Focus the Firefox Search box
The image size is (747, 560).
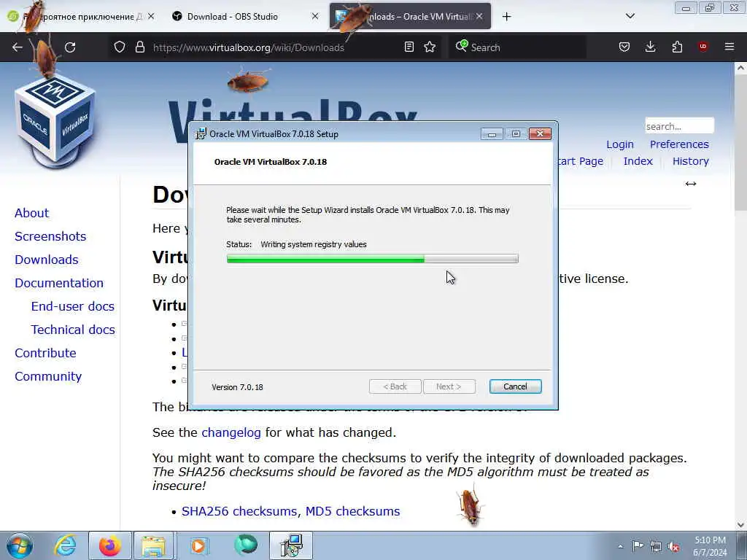pyautogui.click(x=517, y=47)
